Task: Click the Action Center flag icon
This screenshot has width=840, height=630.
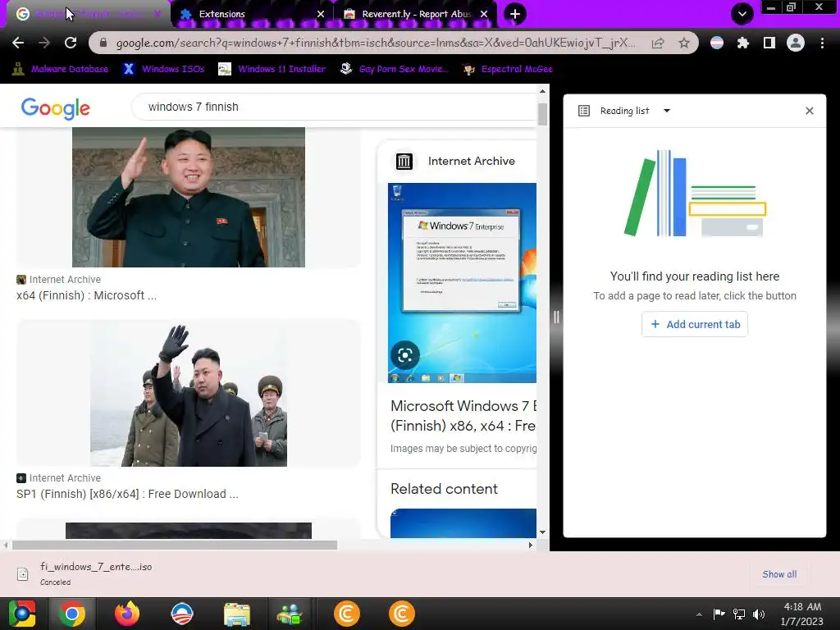Action: tap(719, 614)
